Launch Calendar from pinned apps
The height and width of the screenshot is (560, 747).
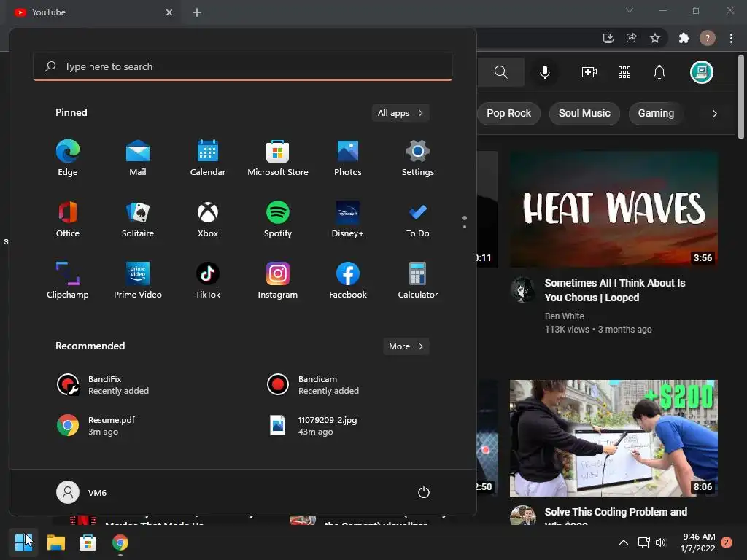208,158
